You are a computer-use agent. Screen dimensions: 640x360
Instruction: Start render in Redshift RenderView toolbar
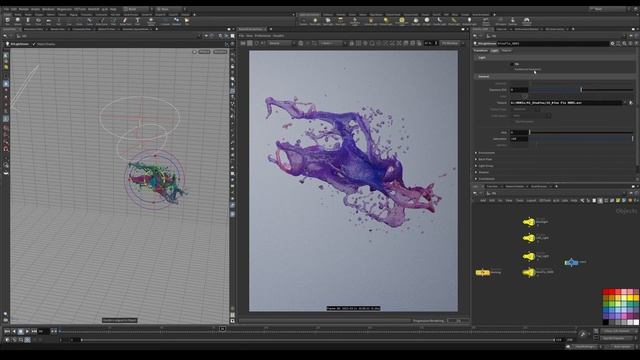[x=243, y=43]
